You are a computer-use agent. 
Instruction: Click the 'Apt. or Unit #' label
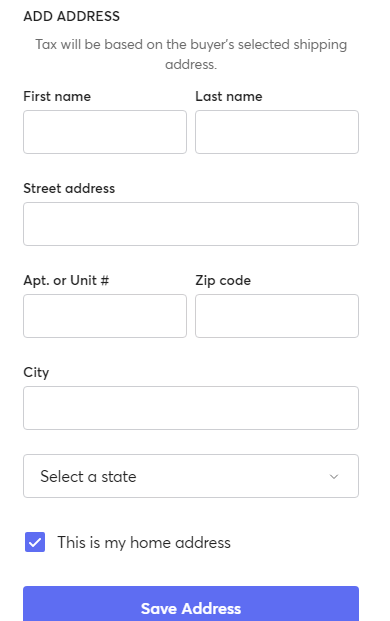click(66, 280)
